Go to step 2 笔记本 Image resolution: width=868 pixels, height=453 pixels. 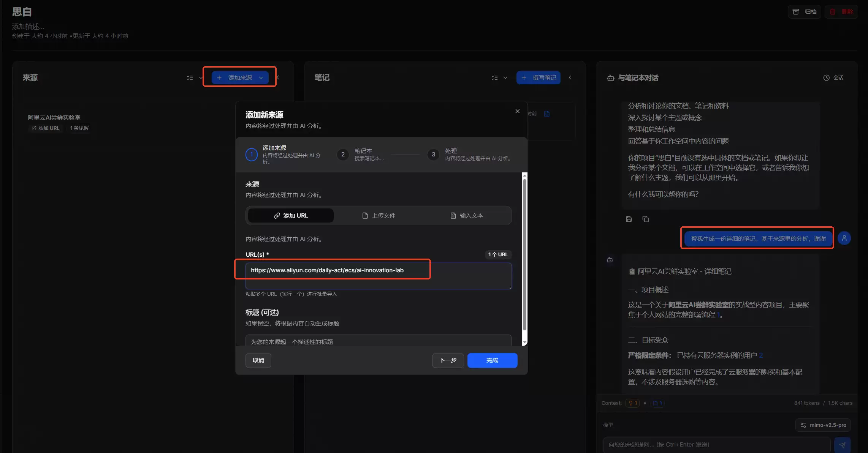361,155
